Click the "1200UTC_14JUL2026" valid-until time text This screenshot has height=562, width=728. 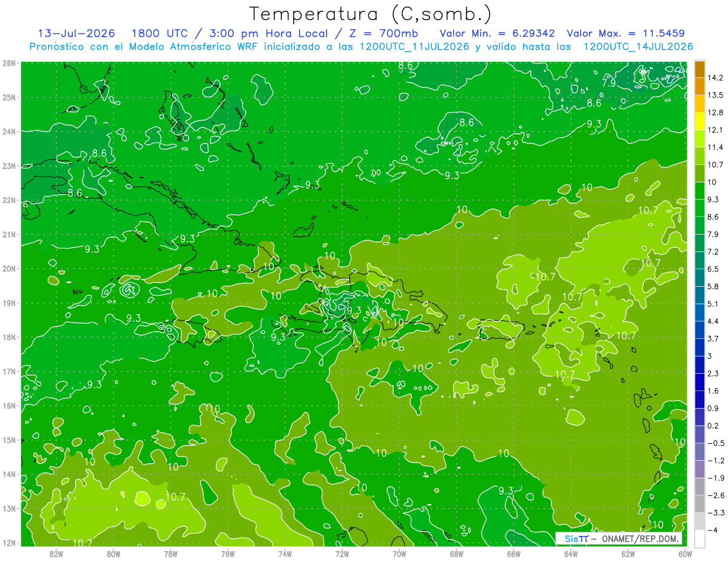638,47
